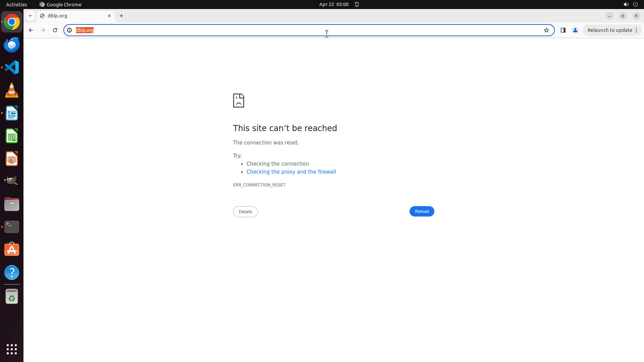
Task: Click the Reload button
Action: pos(422,212)
